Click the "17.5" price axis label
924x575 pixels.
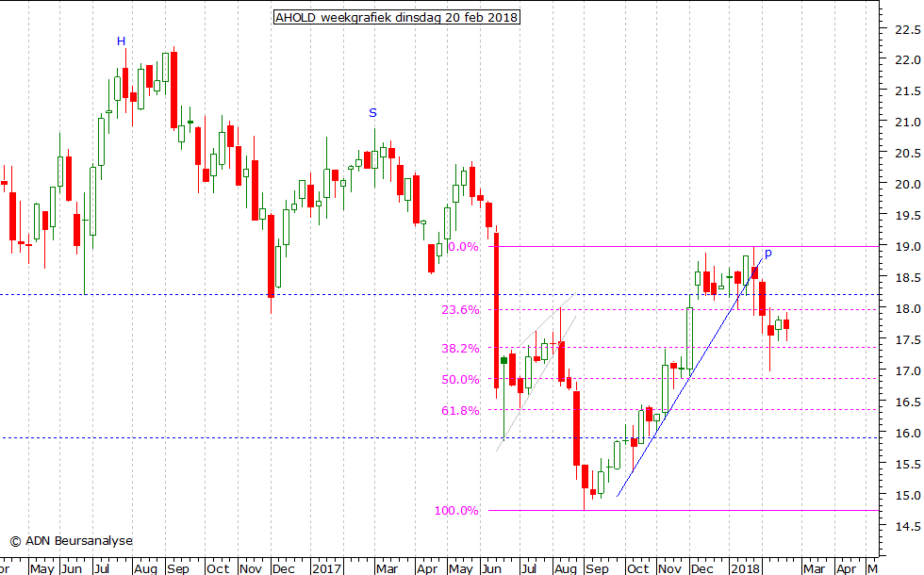click(x=907, y=340)
